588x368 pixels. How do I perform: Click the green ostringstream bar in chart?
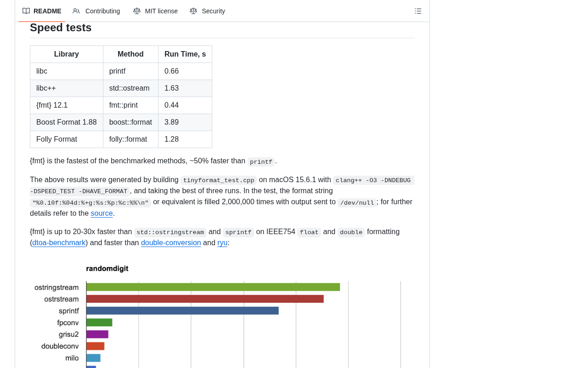tap(213, 287)
